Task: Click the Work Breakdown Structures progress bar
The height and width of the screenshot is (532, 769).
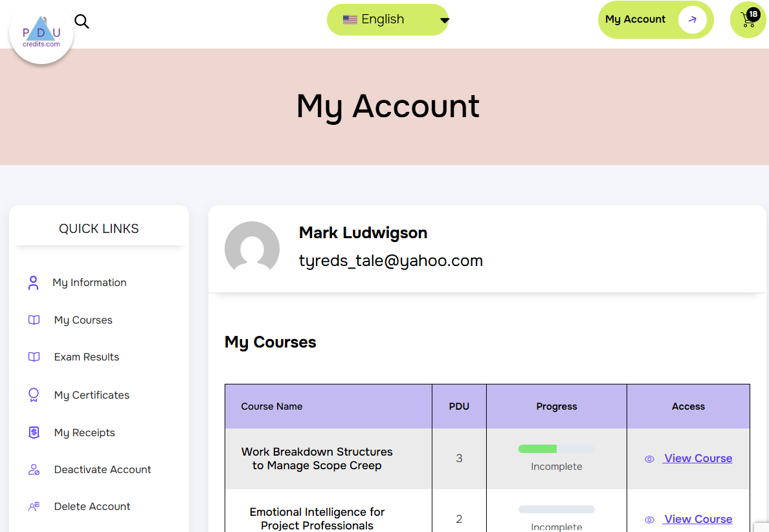Action: tap(556, 449)
